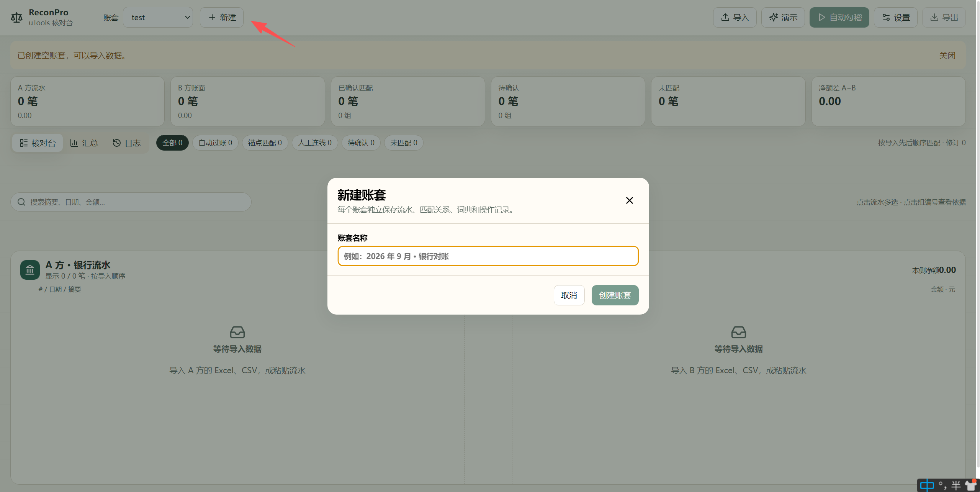Click the 创建账套 button
This screenshot has height=492, width=980.
[615, 295]
